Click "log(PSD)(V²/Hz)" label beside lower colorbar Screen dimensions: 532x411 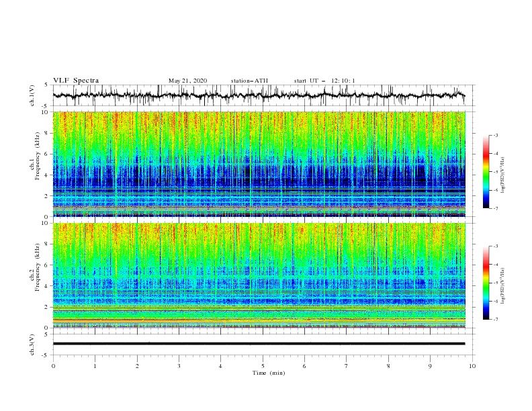pos(502,286)
